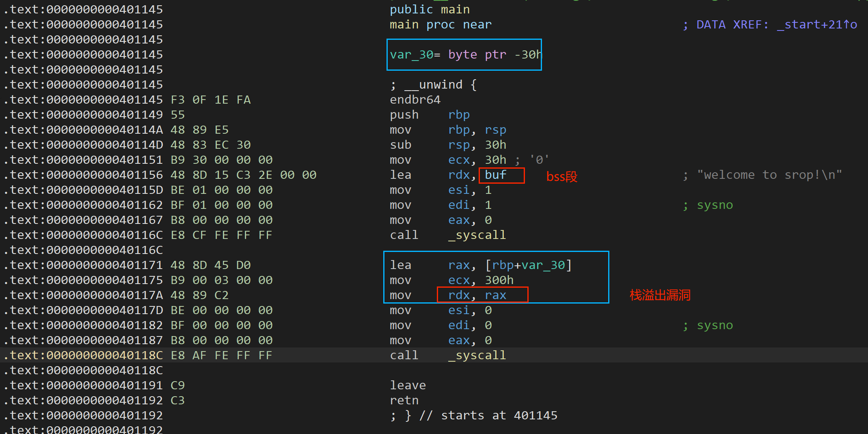
Task: Click address .text:0000000000401191
Action: click(83, 385)
